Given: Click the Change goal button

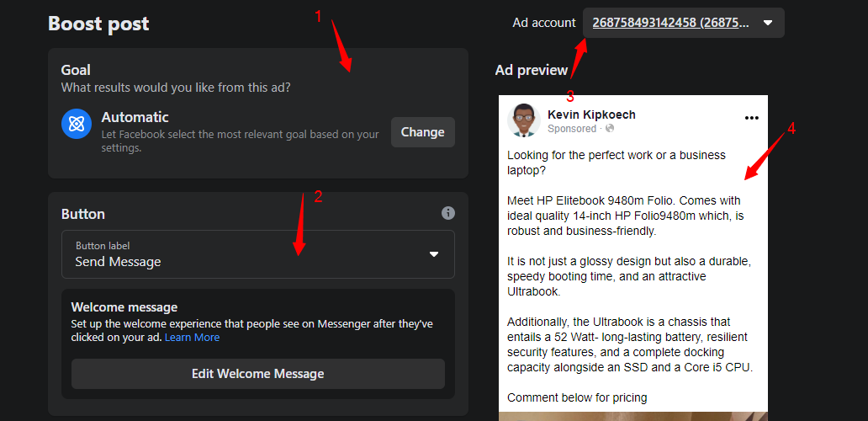Looking at the screenshot, I should tap(423, 132).
